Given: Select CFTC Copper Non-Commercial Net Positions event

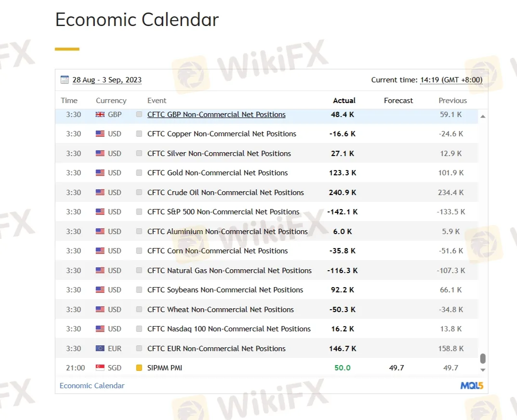Looking at the screenshot, I should 222,134.
